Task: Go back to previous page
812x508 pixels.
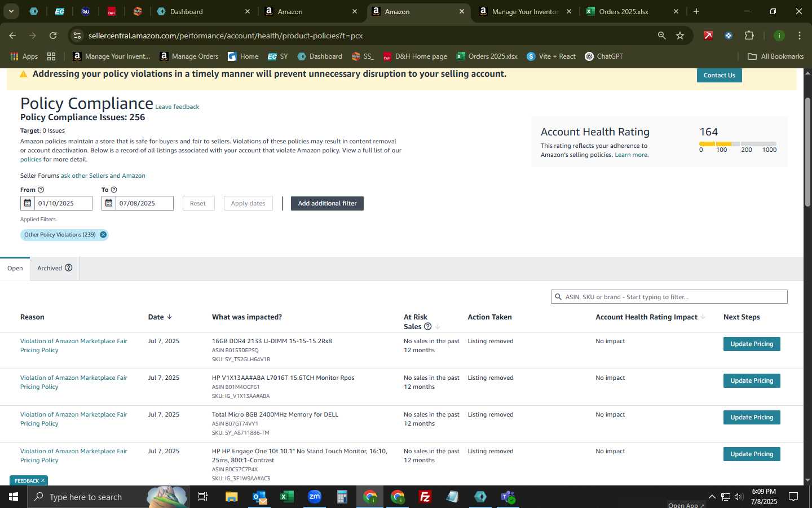Action: click(12, 36)
